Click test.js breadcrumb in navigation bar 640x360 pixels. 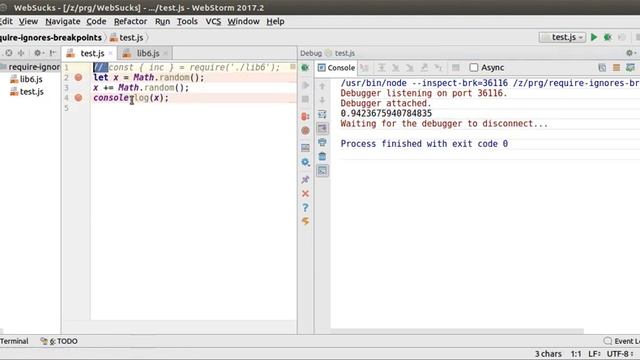[126, 37]
